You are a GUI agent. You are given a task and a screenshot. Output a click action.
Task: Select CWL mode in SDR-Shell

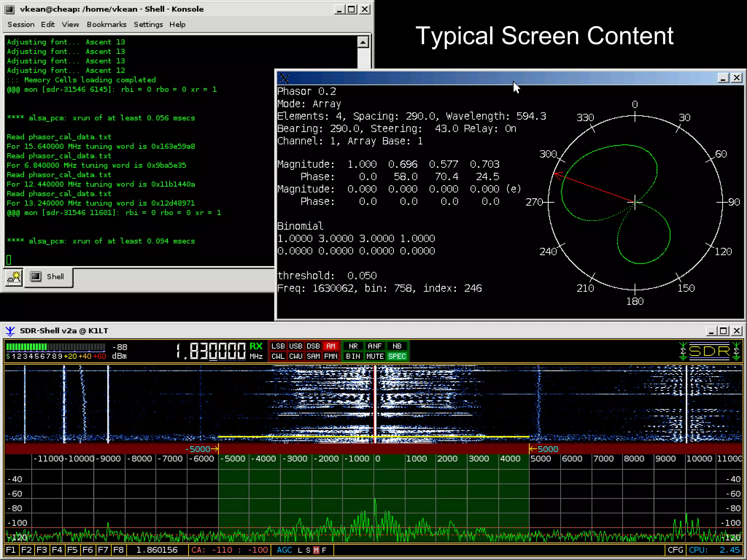point(278,356)
